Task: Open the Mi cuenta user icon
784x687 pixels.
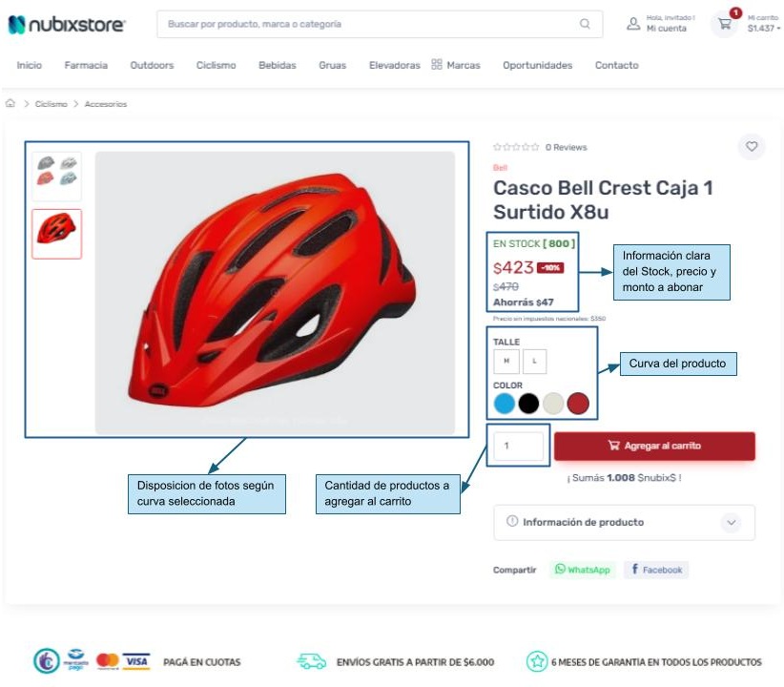Action: pos(633,24)
